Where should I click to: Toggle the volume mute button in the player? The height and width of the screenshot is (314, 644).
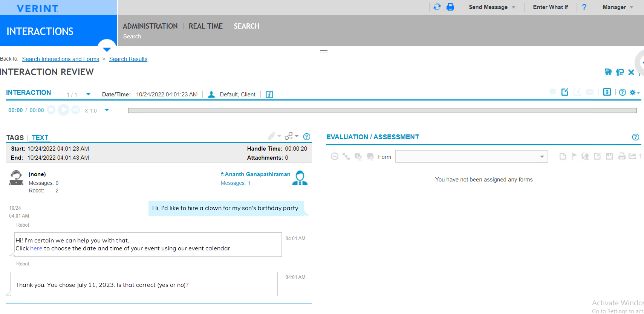pos(76,110)
